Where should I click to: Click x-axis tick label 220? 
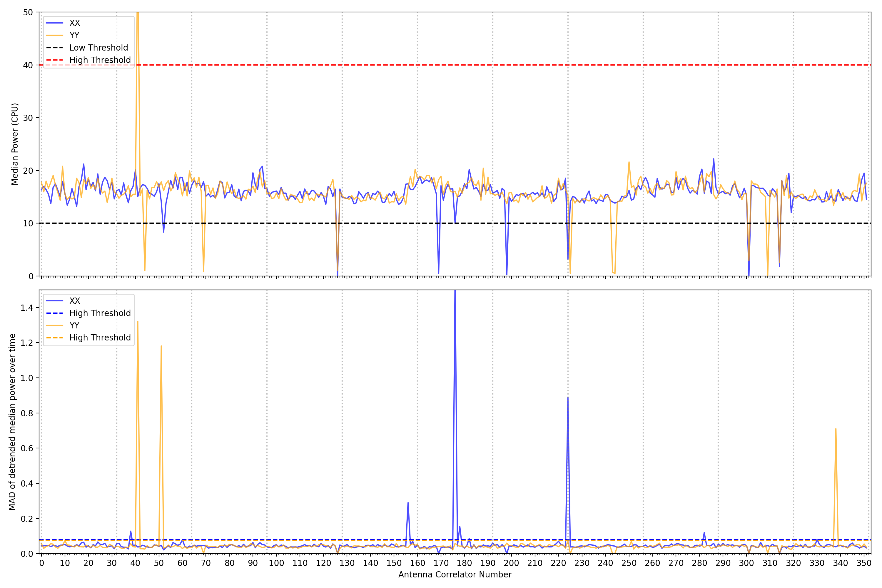[x=558, y=563]
